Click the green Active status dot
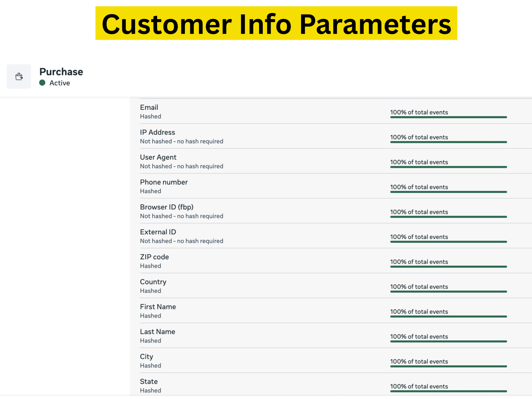 (42, 83)
